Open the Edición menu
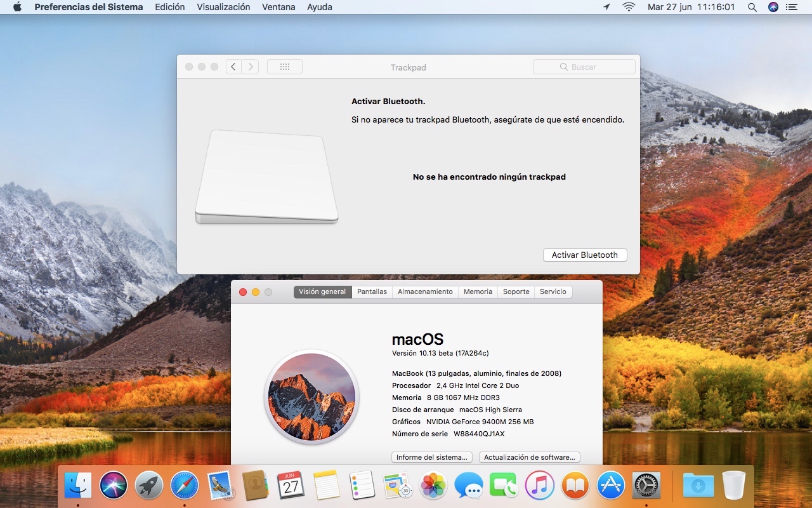 click(170, 7)
